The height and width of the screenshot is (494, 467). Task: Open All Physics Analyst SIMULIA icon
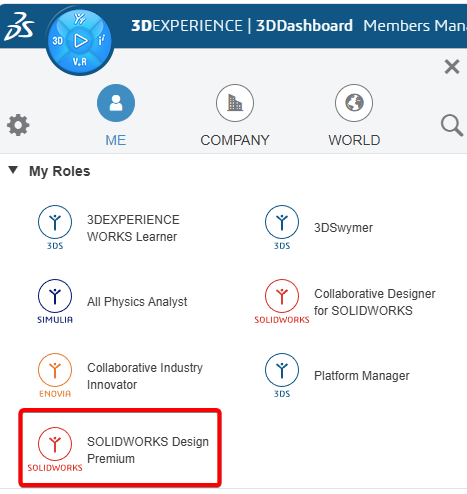(x=55, y=301)
